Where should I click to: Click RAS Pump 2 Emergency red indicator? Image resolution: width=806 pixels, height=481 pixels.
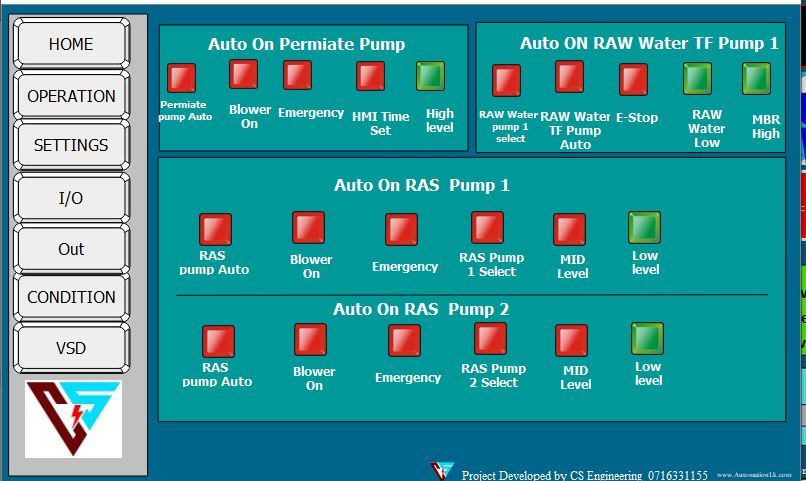point(404,341)
